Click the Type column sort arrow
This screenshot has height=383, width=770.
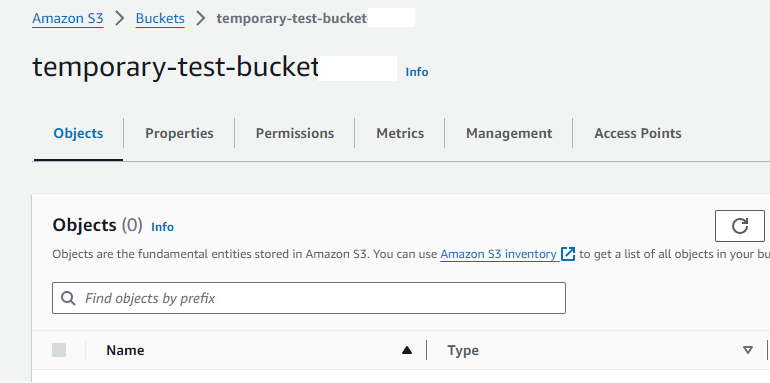pos(747,350)
